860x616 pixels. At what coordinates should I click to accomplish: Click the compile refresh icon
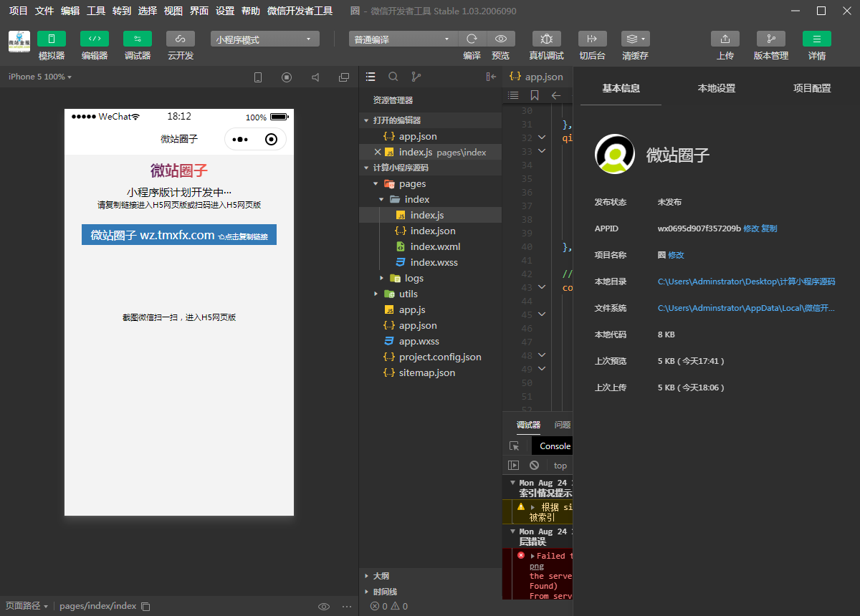472,39
